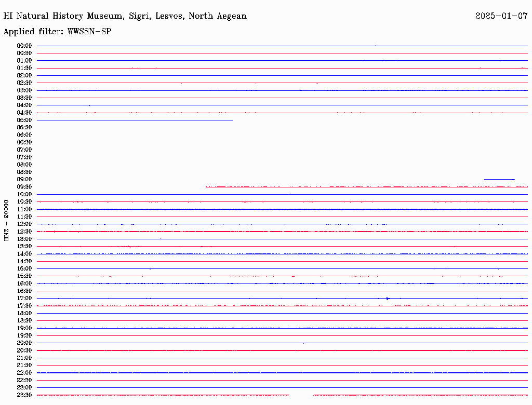
Task: Click the 20:30 thick red trace
Action: coord(282,350)
